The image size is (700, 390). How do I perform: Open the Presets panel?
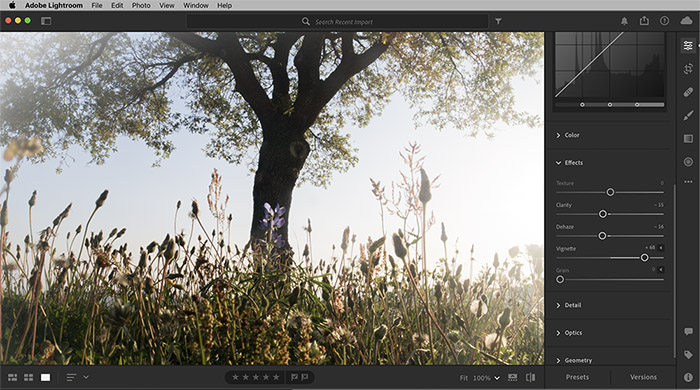(577, 377)
